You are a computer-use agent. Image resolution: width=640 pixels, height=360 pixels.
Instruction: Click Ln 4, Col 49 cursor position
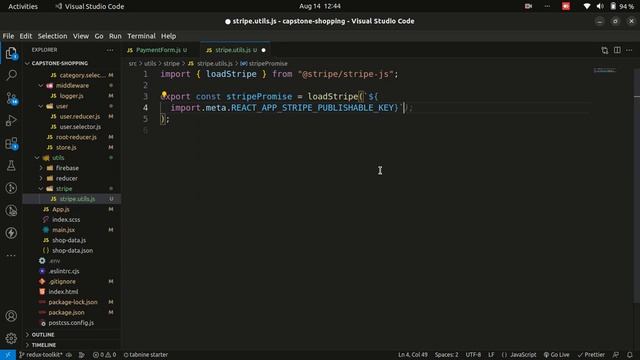click(x=413, y=355)
